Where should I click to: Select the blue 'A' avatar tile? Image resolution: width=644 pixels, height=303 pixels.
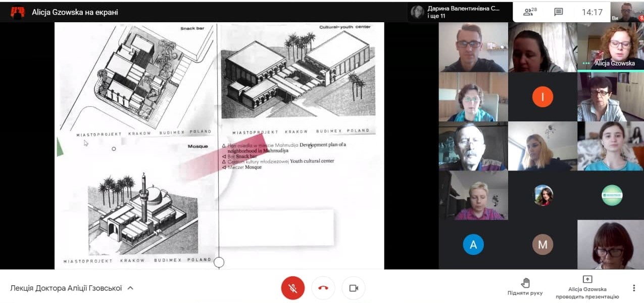click(473, 245)
